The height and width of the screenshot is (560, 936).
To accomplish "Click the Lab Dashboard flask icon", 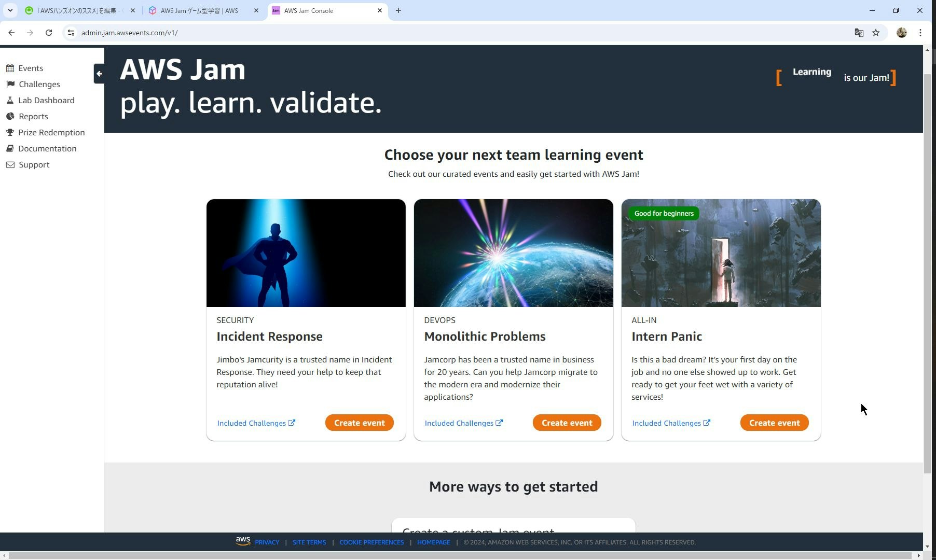I will tap(10, 100).
